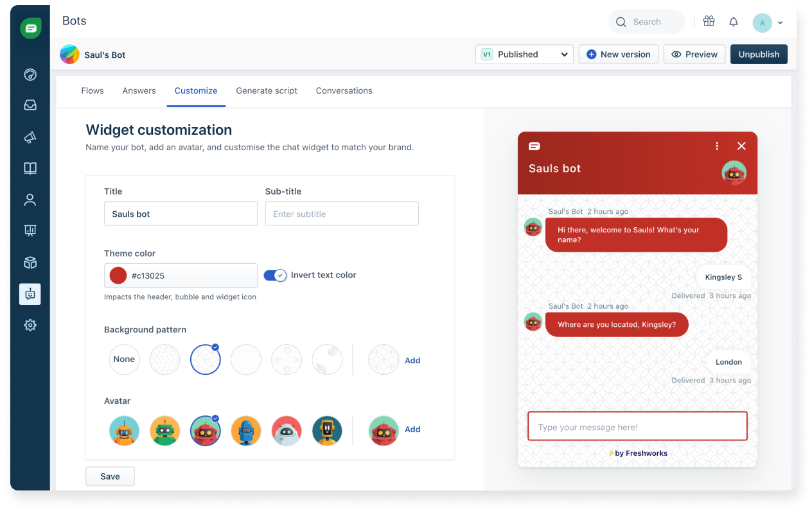Choose the orange robot blue-background avatar

[124, 430]
